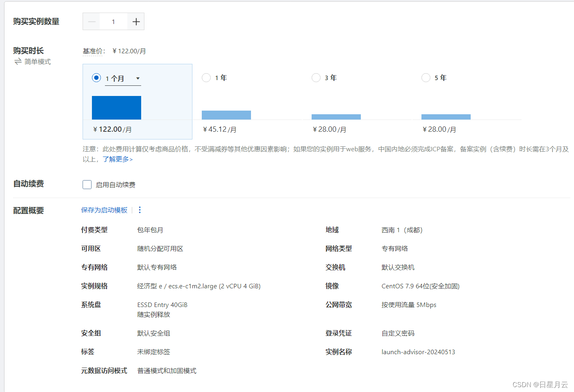Click the 包年包月 payment type value

[150, 230]
